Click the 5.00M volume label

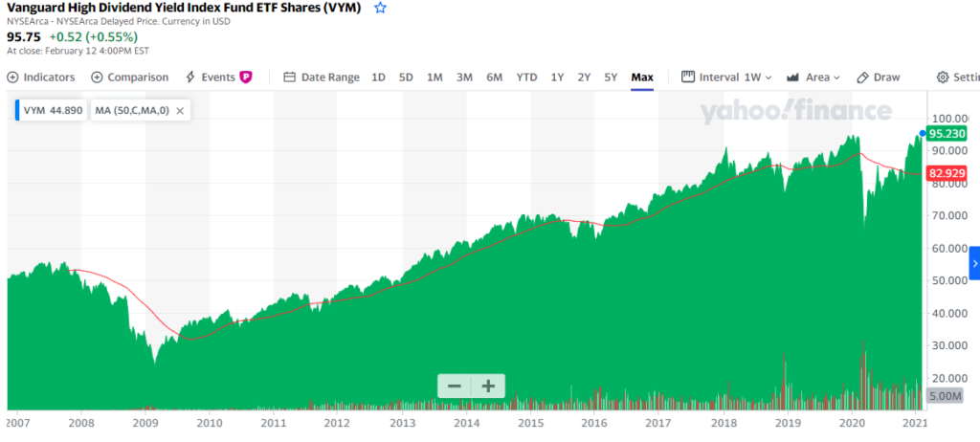pyautogui.click(x=946, y=396)
